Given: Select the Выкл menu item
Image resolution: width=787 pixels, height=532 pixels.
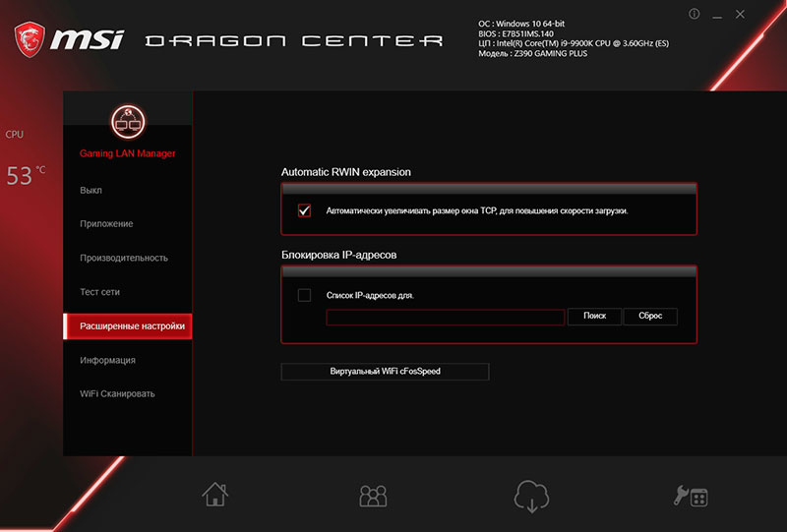Looking at the screenshot, I should point(91,190).
